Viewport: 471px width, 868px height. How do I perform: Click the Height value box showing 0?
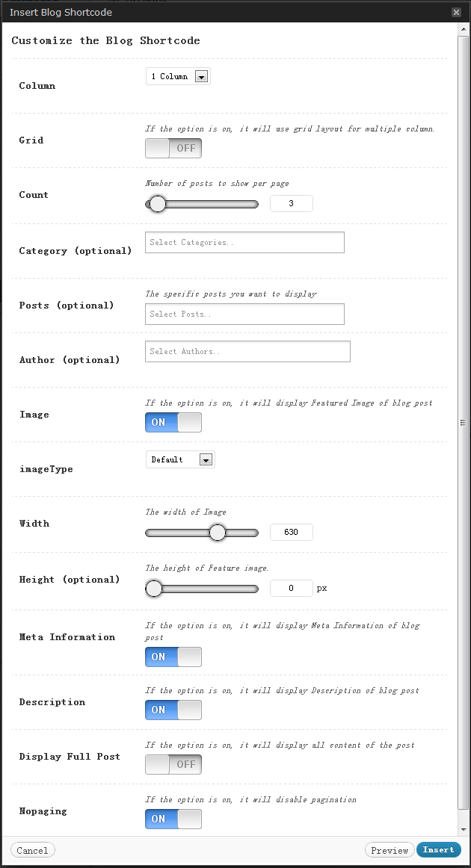coord(291,589)
